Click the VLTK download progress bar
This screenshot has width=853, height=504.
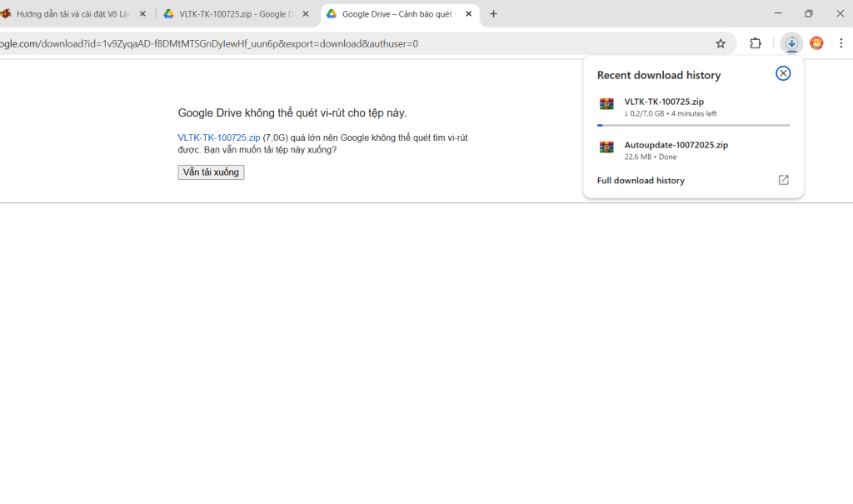(x=693, y=125)
